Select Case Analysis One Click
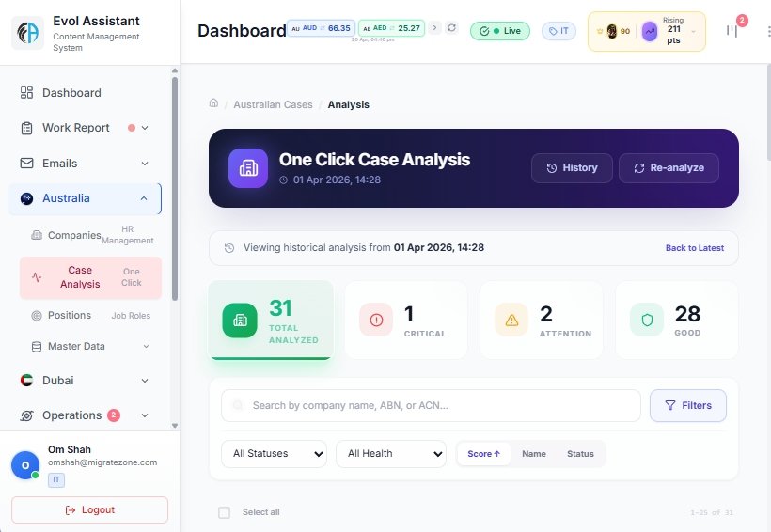The width and height of the screenshot is (771, 532). click(90, 277)
